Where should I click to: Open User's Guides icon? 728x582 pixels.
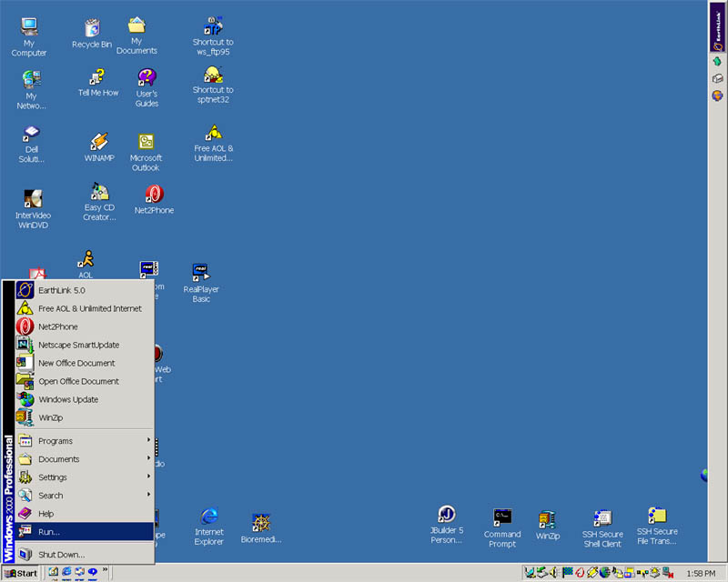[147, 87]
